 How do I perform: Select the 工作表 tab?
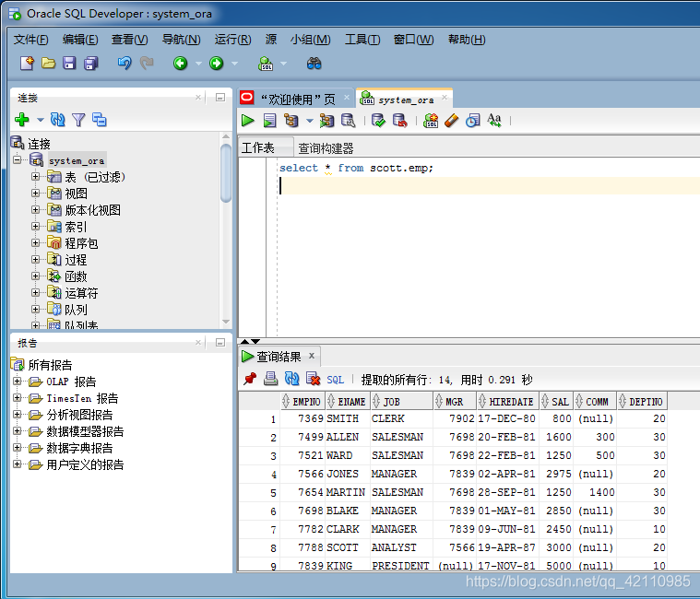[257, 147]
